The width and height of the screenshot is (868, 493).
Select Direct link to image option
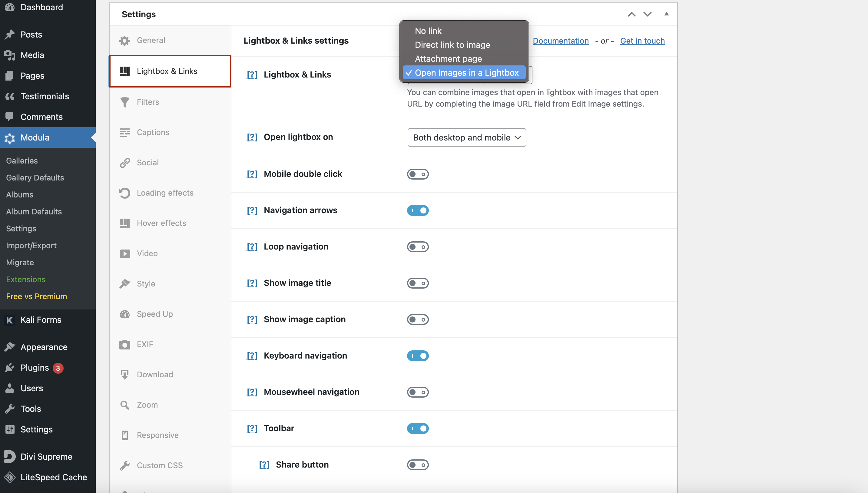pyautogui.click(x=452, y=44)
